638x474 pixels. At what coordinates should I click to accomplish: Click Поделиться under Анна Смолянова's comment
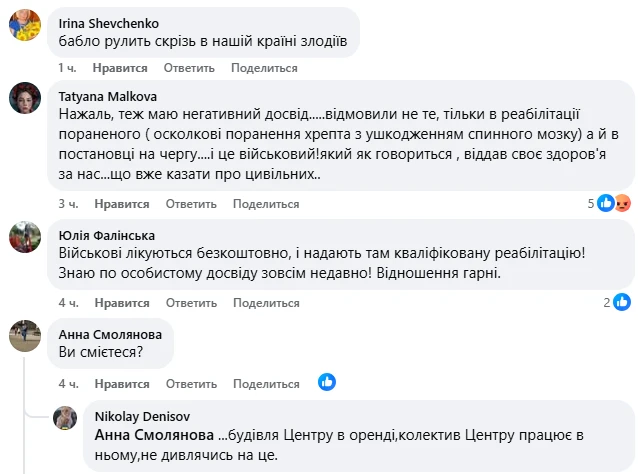(266, 384)
